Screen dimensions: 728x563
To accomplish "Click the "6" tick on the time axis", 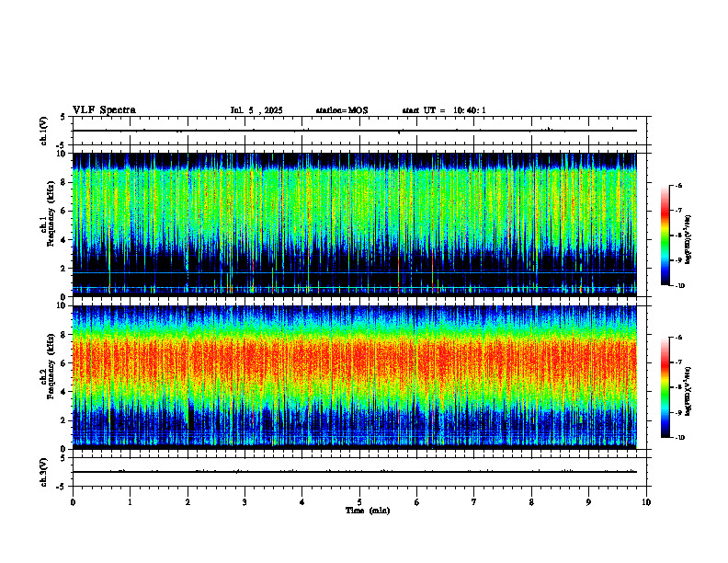I will pos(417,502).
